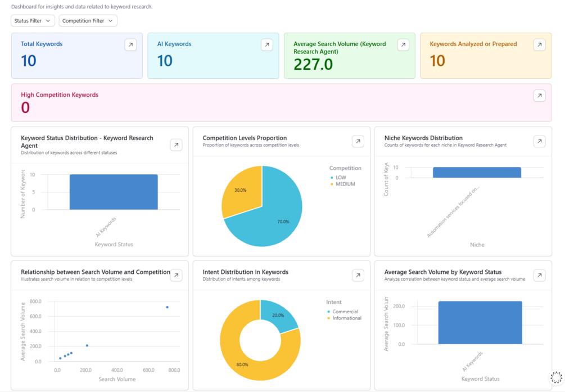Click the Niche axis title
This screenshot has width=565, height=392.
click(x=477, y=245)
